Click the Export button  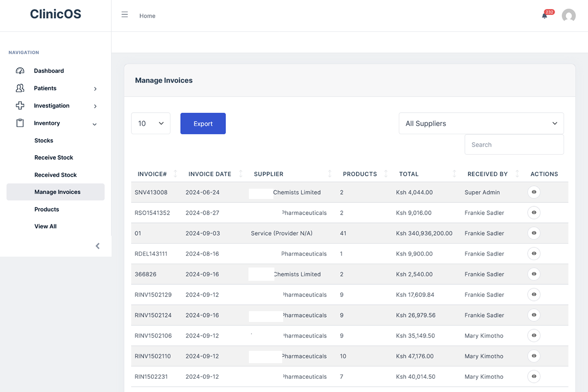(203, 123)
